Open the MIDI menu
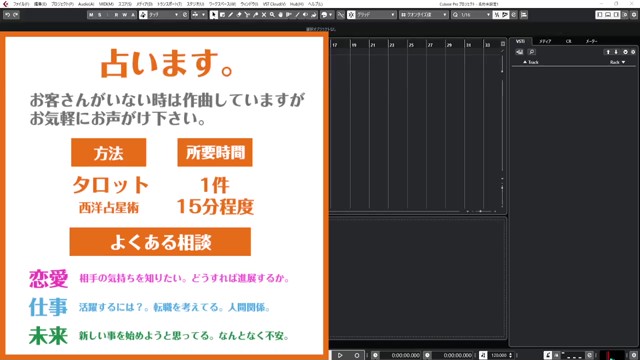 [x=106, y=4]
